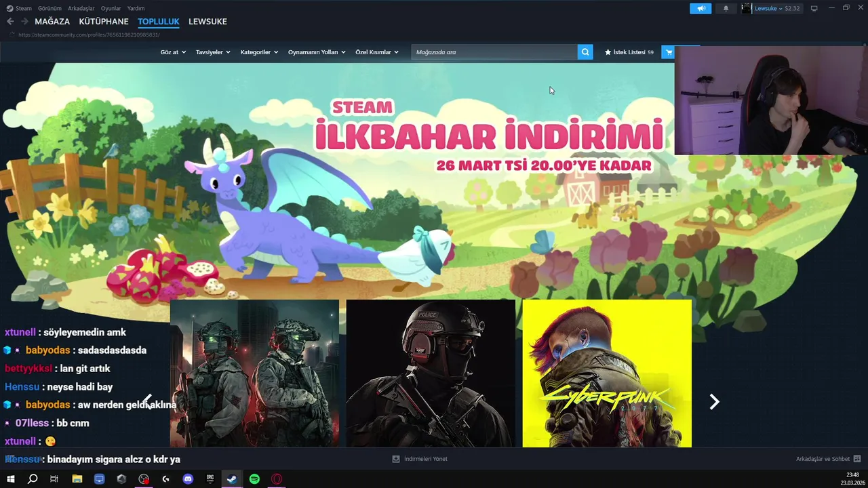Open the Windows Start menu
Viewport: 868px width, 488px height.
[11, 479]
